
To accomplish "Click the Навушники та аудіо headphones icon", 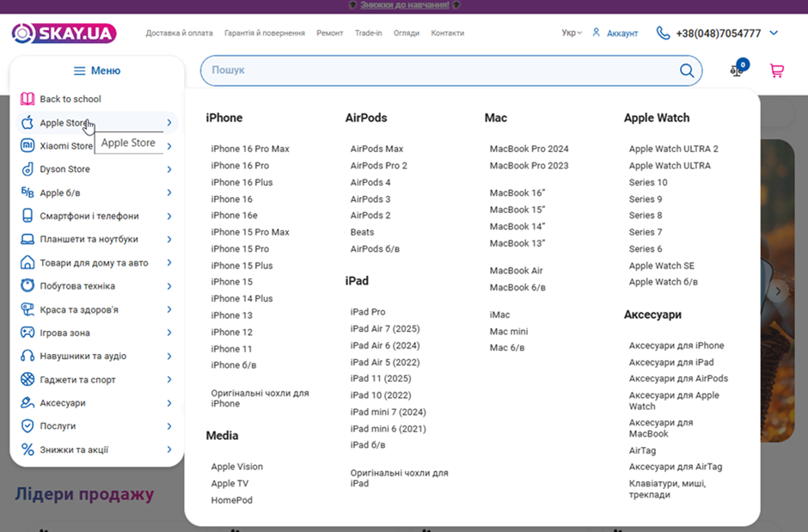I will 28,356.
